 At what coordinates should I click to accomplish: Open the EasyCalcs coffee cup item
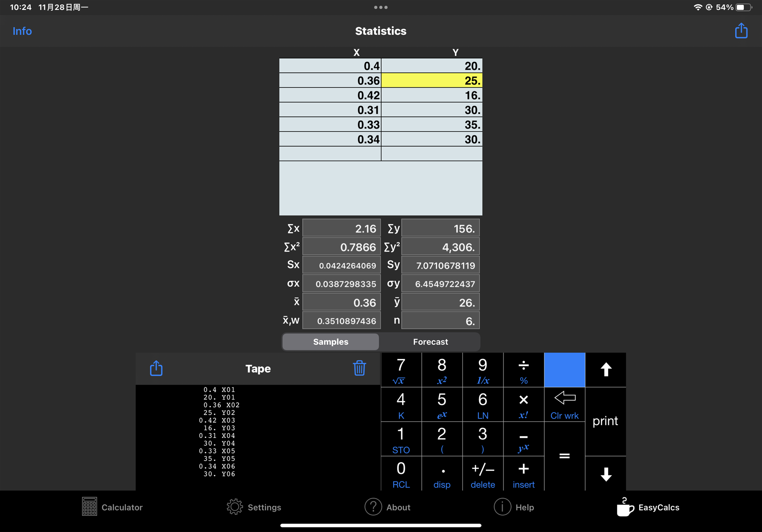pyautogui.click(x=648, y=507)
